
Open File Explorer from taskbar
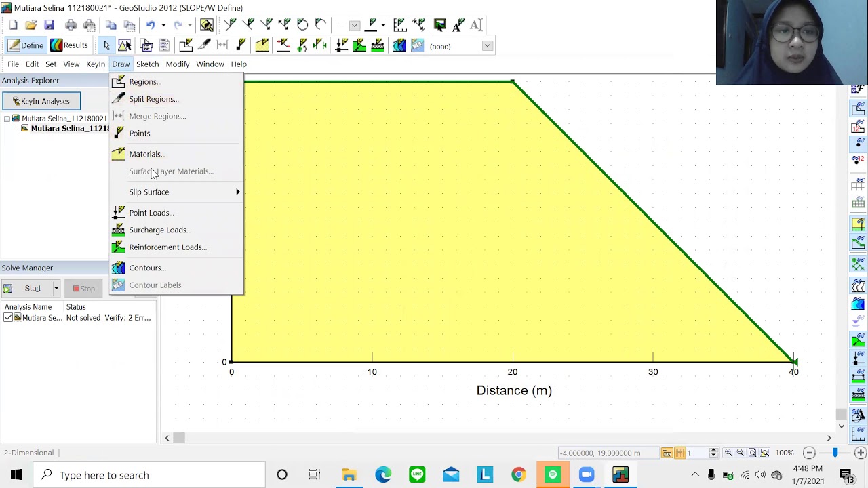[x=349, y=474]
